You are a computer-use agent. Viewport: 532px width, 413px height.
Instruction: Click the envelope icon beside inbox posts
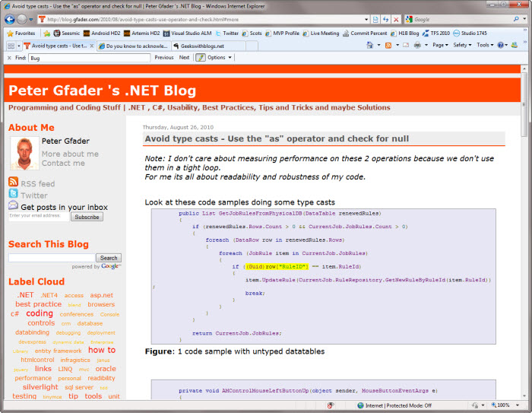point(13,206)
